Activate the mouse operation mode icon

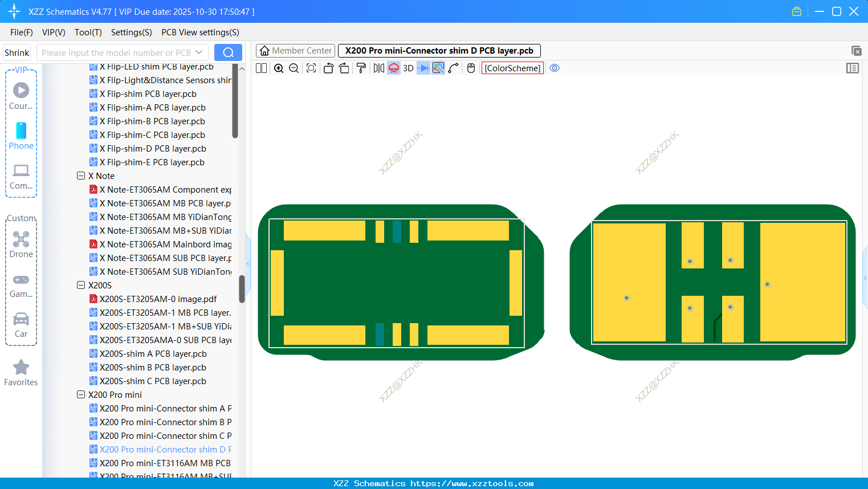(x=470, y=68)
